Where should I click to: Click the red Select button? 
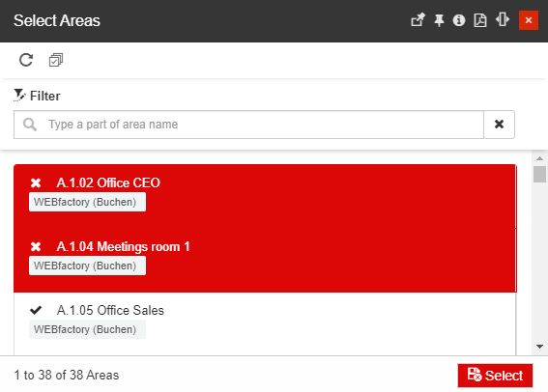[495, 376]
